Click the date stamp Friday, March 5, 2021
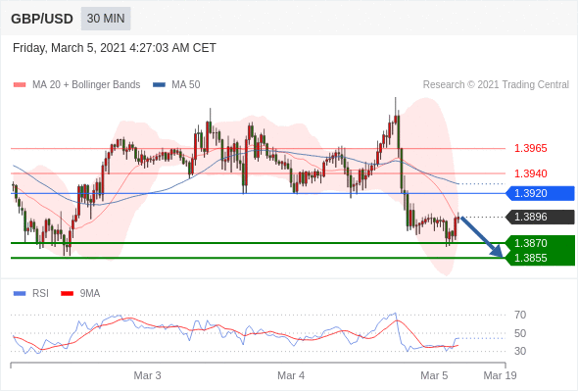This screenshot has height=392, width=578. [115, 48]
